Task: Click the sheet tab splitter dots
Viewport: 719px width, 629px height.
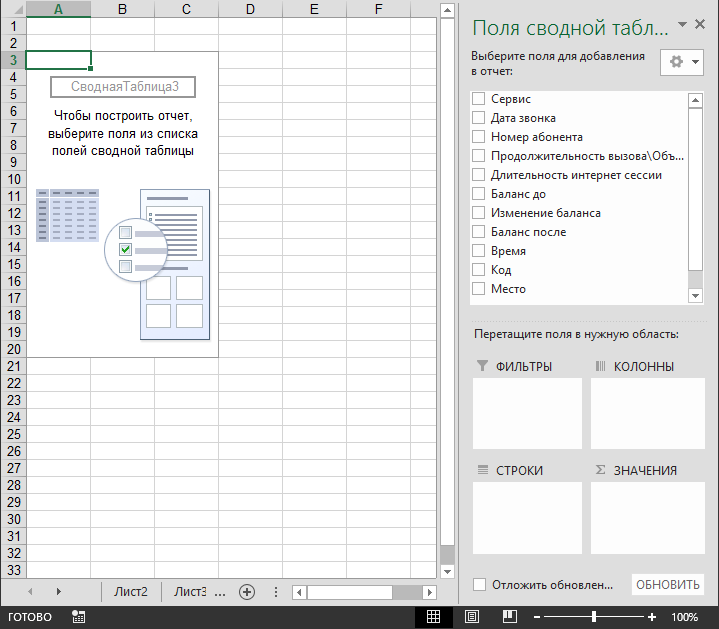Action: (276, 592)
